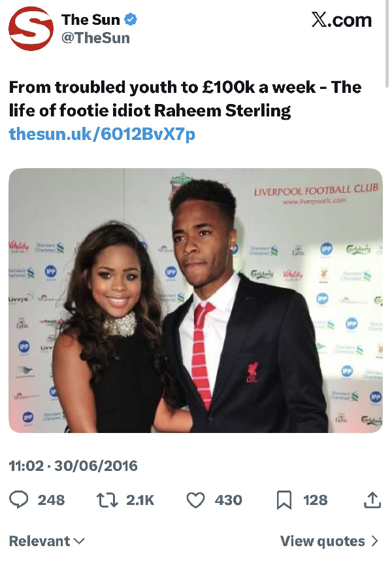
Task: Open the thesun.uk/6012BvX7p link
Action: pos(102,134)
